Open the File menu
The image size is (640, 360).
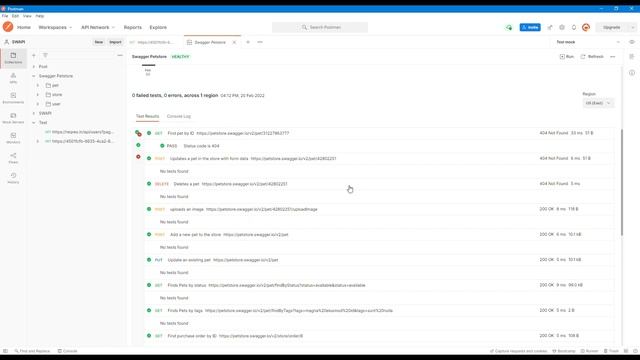tap(5, 16)
